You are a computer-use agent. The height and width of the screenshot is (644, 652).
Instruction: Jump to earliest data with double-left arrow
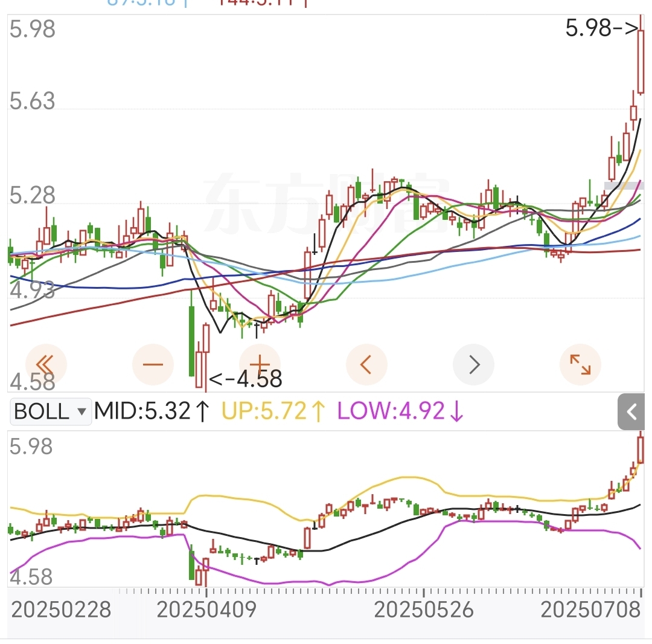(46, 364)
